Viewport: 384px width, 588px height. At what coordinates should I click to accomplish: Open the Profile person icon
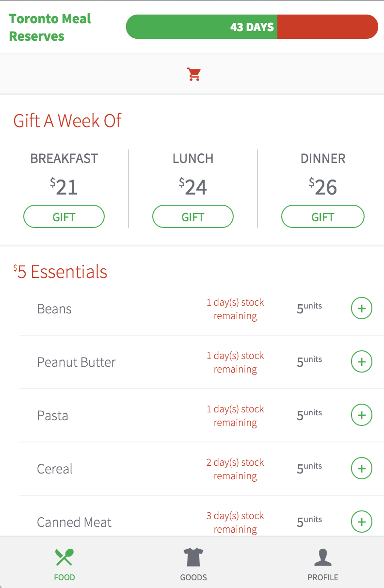322,557
